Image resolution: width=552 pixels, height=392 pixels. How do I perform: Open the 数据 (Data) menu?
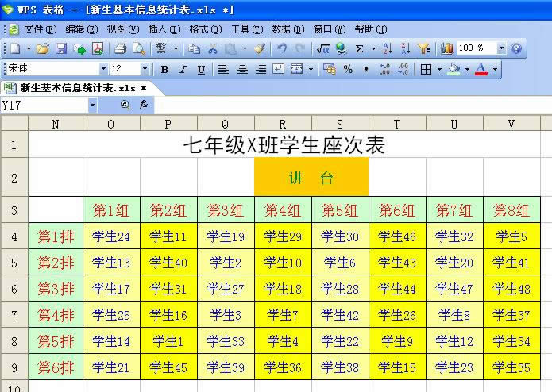[x=288, y=29]
